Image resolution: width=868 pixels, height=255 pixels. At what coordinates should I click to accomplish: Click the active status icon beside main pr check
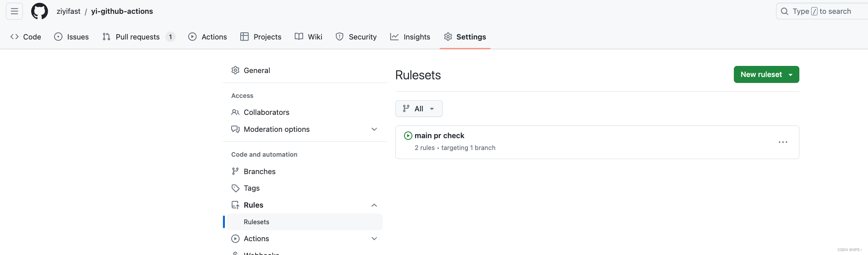click(x=408, y=136)
